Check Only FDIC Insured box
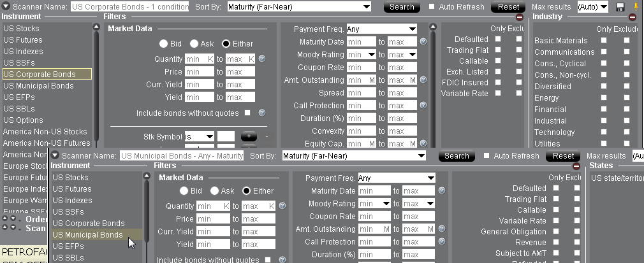Viewport: 644px width, 263px height. [498, 82]
